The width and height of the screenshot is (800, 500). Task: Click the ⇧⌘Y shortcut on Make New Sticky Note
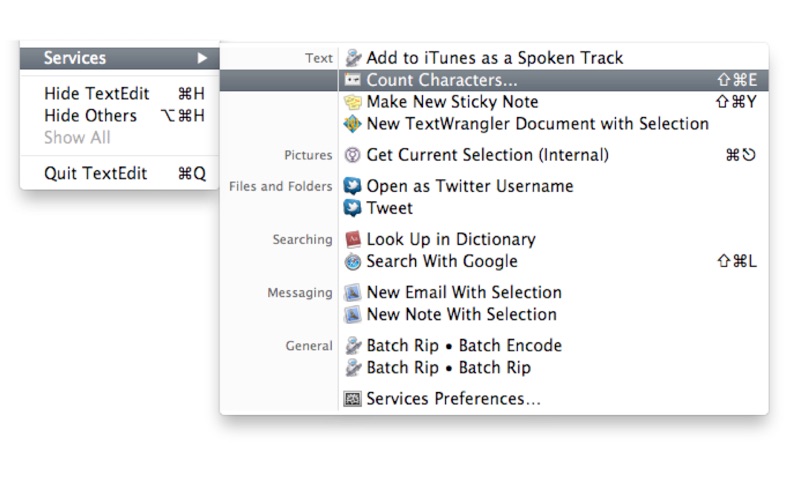(736, 102)
